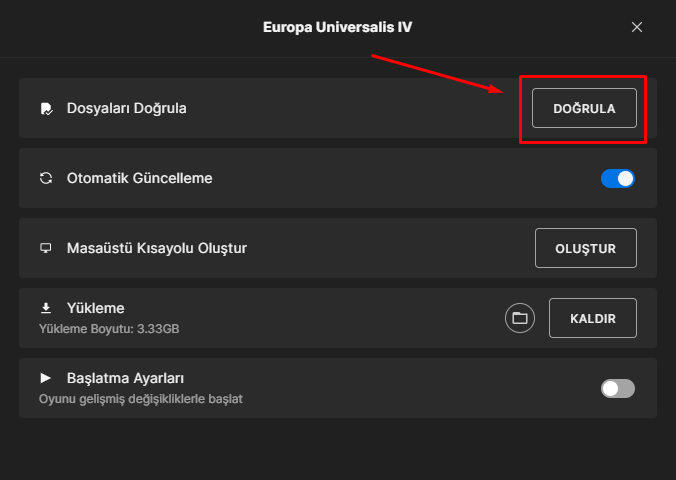Viewport: 676px width, 480px height.
Task: Click the play triangle icon beside Başlatma Ayarları
Action: [x=45, y=378]
